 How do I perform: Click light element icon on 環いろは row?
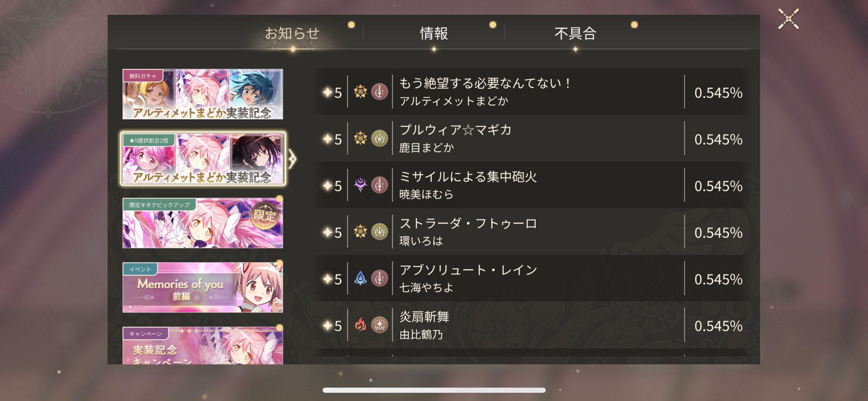pos(360,232)
